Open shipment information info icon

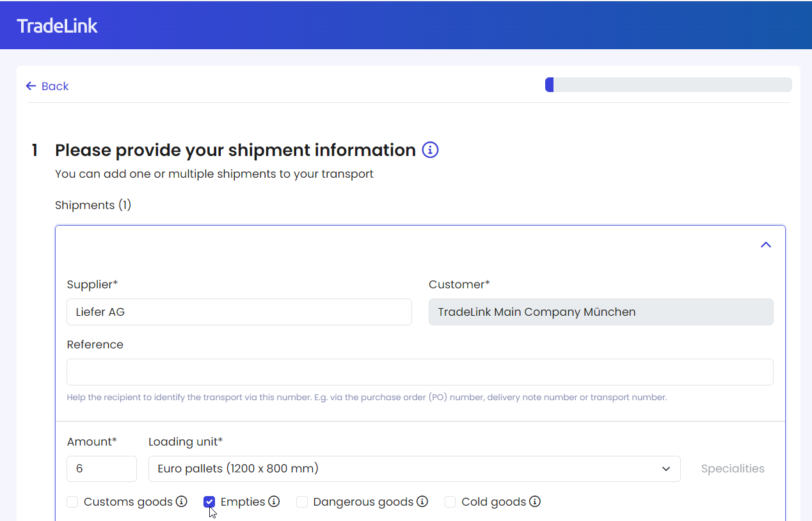pyautogui.click(x=430, y=150)
